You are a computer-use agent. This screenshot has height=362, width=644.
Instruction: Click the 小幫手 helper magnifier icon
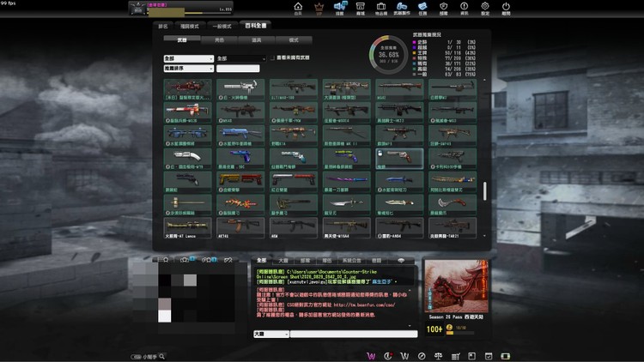[x=161, y=357]
